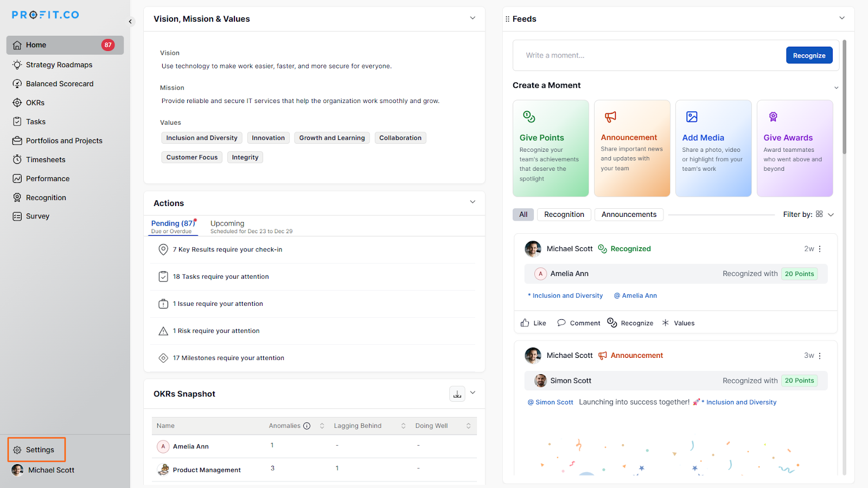
Task: Click the Customer Focus value chip
Action: click(192, 157)
